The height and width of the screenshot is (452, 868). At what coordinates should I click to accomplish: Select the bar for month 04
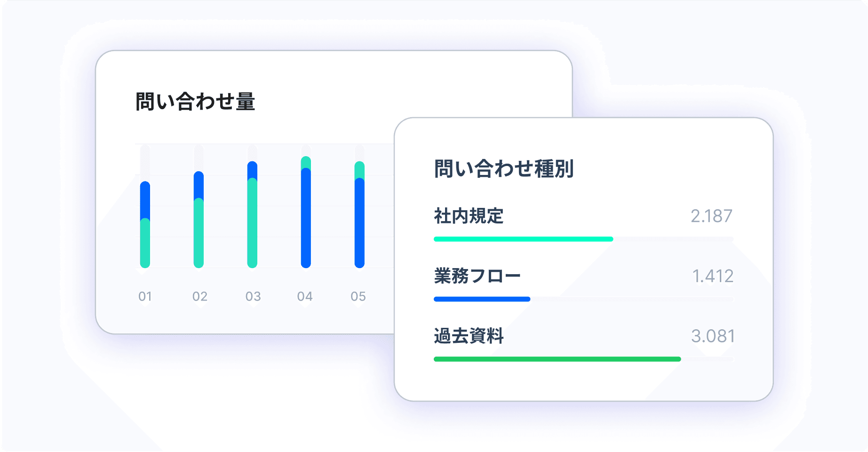coord(306,212)
